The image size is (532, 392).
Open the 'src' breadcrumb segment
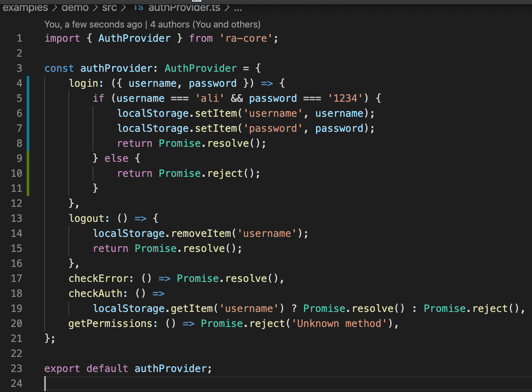(110, 8)
